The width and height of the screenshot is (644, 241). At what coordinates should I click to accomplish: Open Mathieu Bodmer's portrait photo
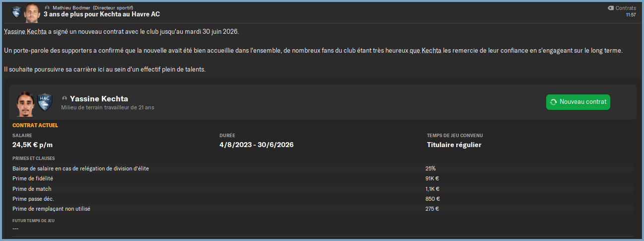click(x=32, y=12)
